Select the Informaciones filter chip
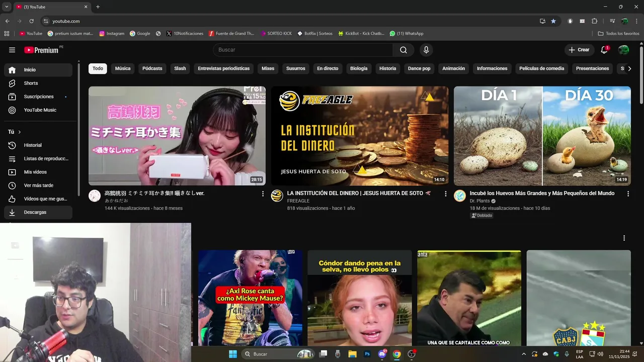 (x=492, y=68)
